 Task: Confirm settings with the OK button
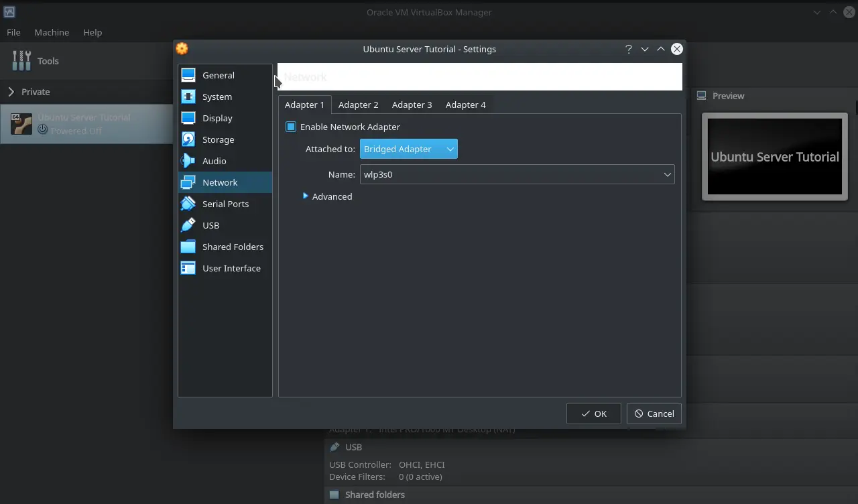(x=593, y=414)
